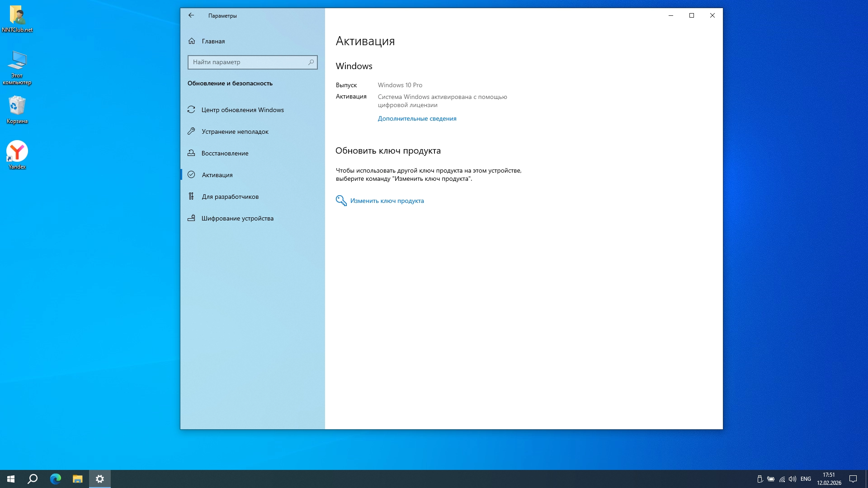The image size is (868, 488).
Task: Click Изменить ключ продукта link
Action: tap(387, 201)
